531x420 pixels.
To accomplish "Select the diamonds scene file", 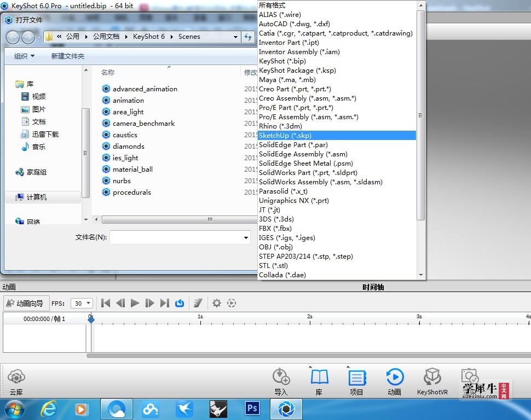I will 123,146.
